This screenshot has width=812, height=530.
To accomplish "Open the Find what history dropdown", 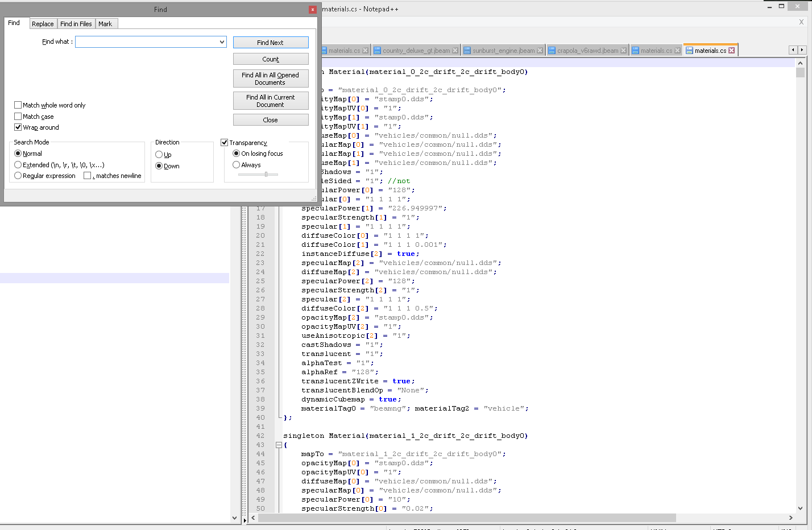I will coord(222,42).
